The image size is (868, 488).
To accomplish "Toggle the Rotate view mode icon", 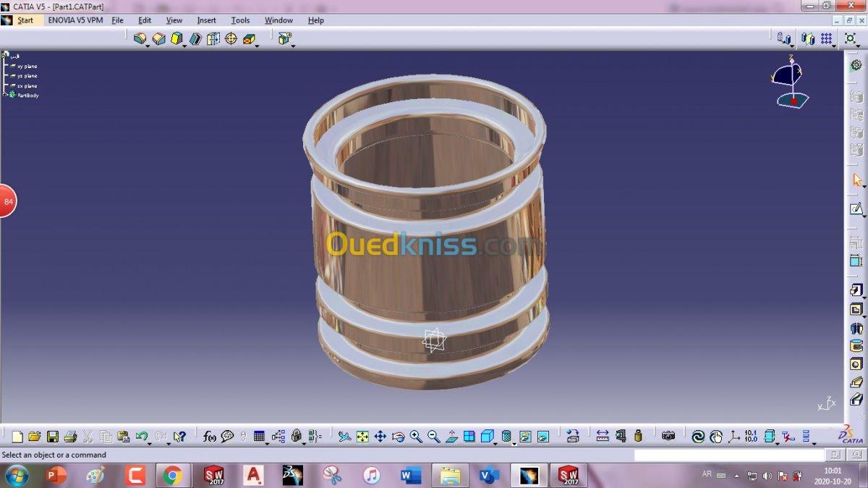I will [398, 437].
